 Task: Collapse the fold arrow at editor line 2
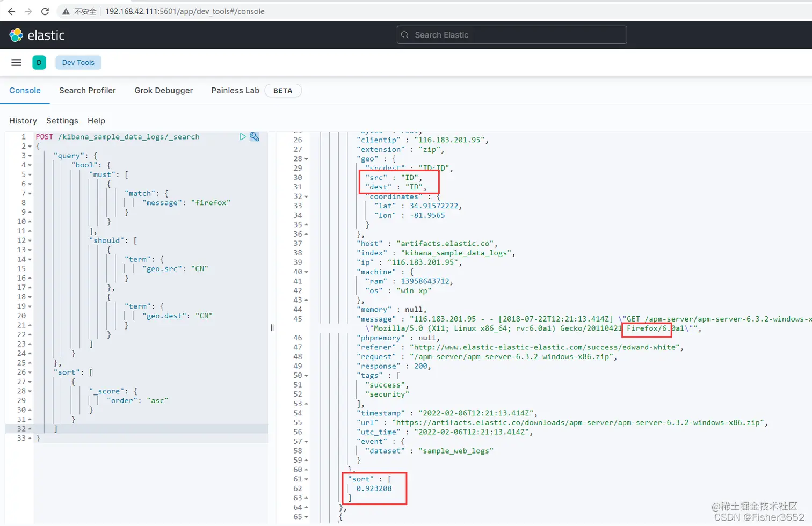30,147
